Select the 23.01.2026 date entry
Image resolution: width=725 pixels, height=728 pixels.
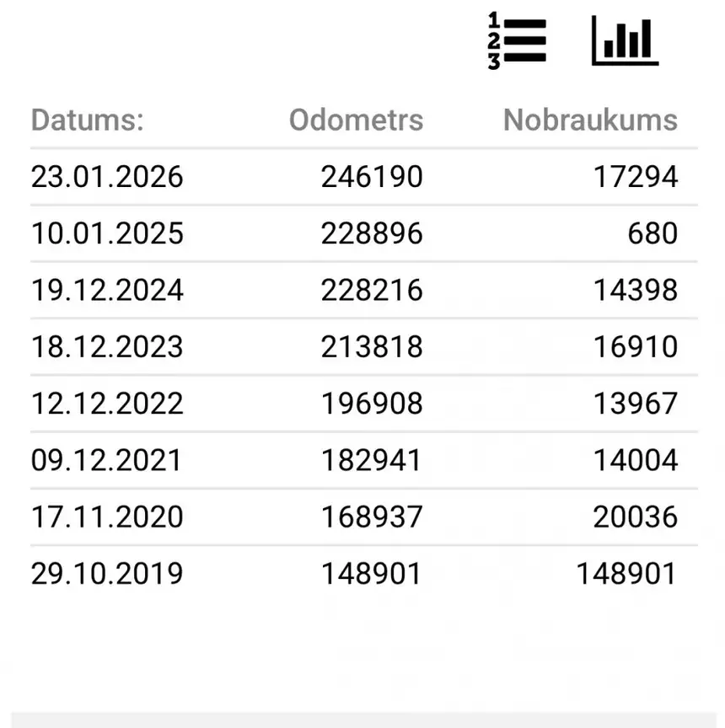point(107,177)
